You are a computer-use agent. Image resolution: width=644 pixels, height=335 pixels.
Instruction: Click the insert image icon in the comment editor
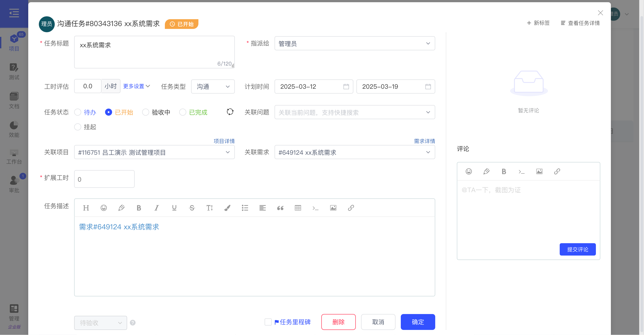(540, 171)
